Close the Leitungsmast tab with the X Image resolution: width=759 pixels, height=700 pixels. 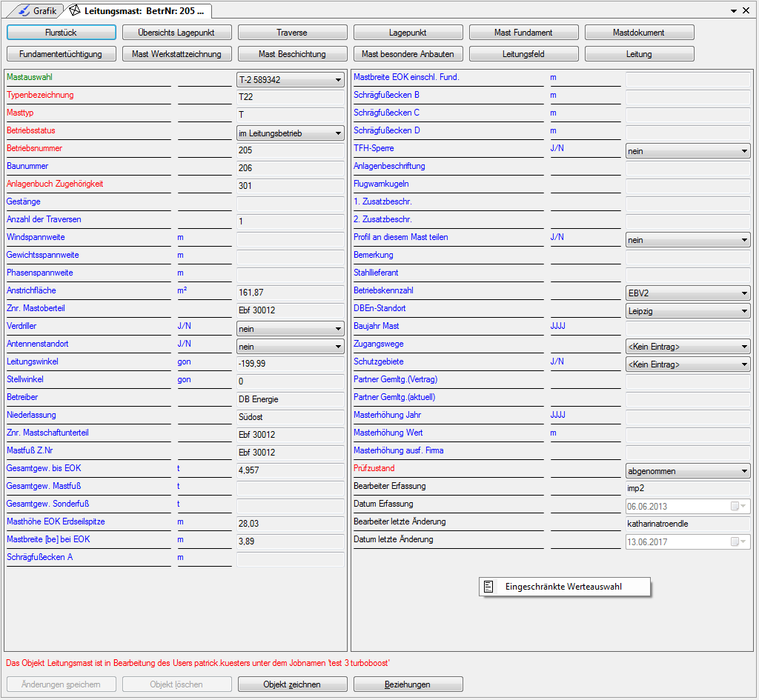tap(746, 11)
